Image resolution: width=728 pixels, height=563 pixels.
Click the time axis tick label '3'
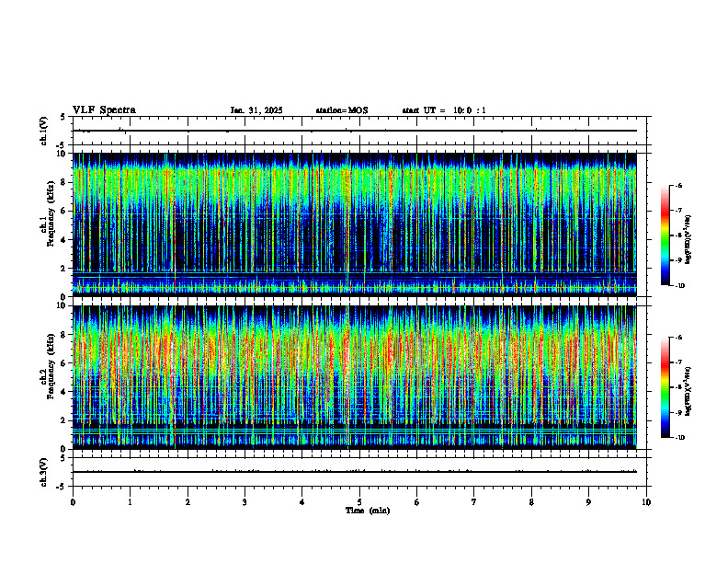coord(245,502)
